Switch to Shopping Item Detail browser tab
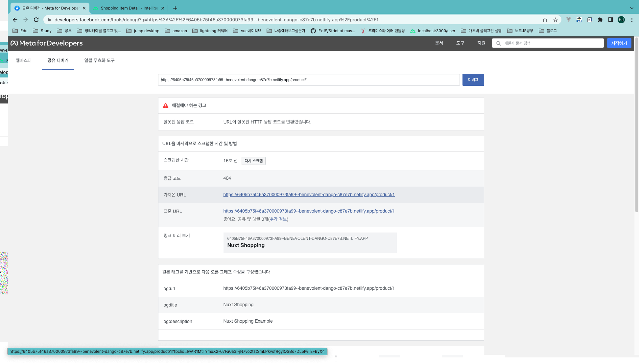The width and height of the screenshot is (639, 364). coord(129,8)
